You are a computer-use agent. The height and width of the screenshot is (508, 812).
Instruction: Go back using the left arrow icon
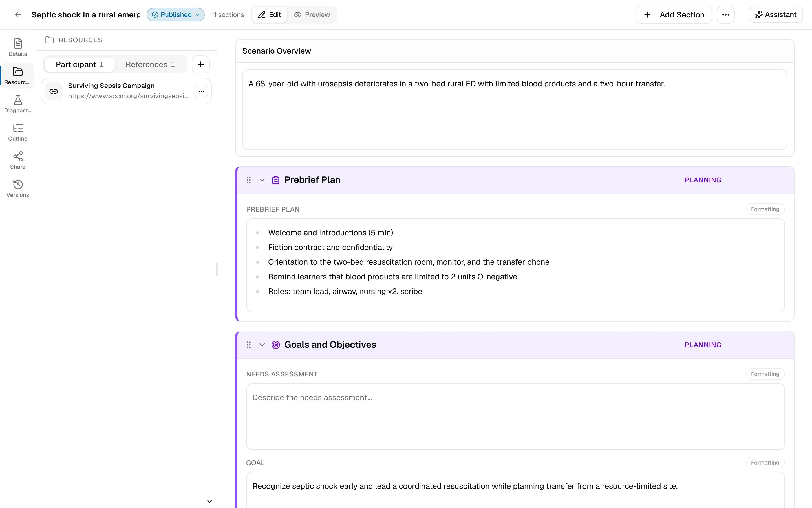pyautogui.click(x=18, y=15)
